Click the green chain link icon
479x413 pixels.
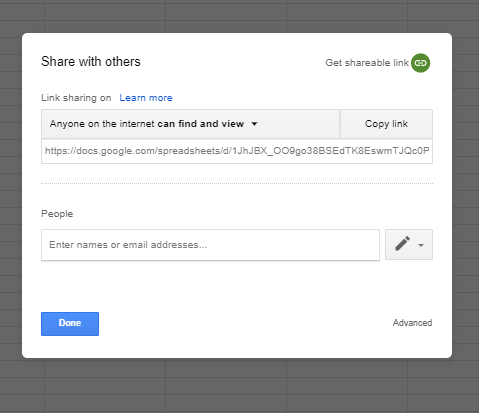420,63
